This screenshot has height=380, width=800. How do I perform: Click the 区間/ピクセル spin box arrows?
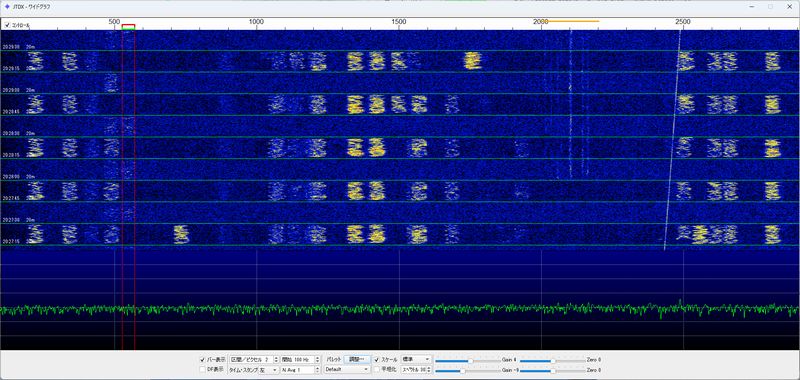tap(276, 360)
